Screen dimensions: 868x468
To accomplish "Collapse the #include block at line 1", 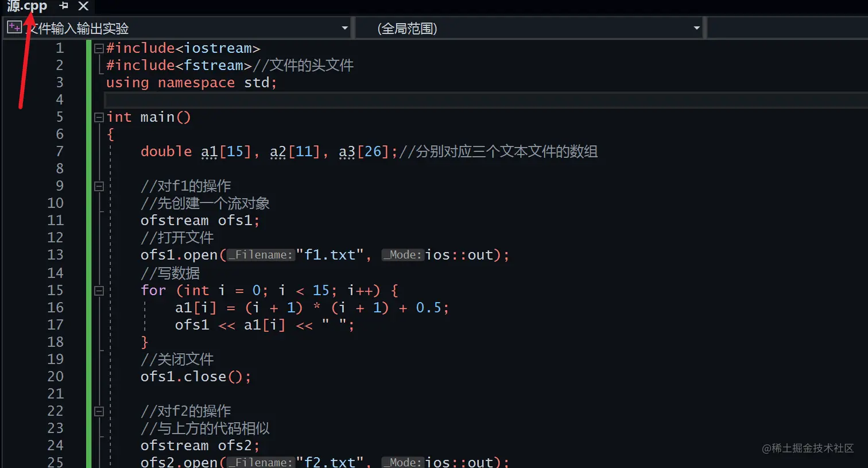I will [99, 48].
